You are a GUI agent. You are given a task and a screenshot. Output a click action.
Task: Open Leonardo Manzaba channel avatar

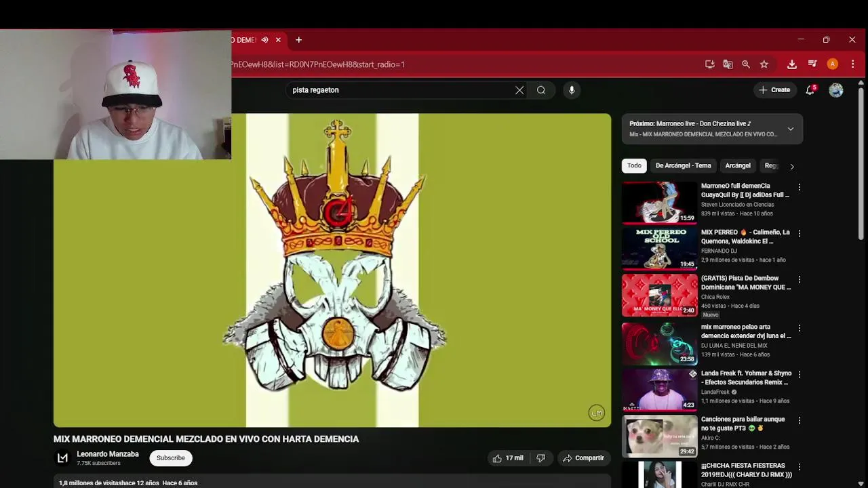point(62,458)
